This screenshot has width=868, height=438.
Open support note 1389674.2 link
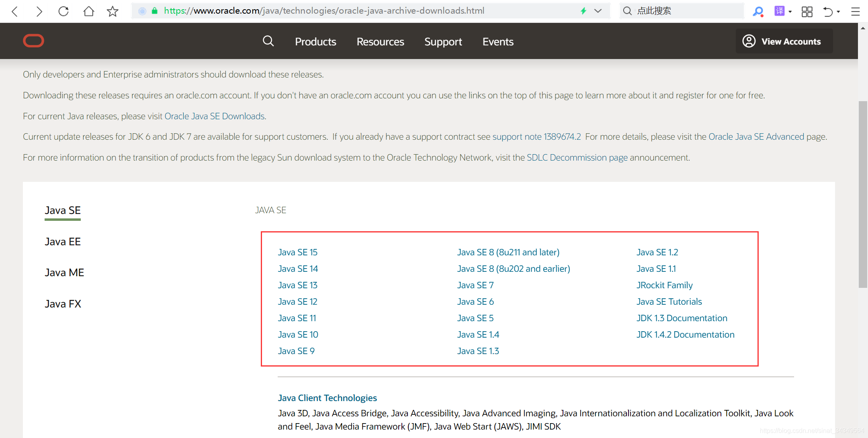tap(537, 136)
